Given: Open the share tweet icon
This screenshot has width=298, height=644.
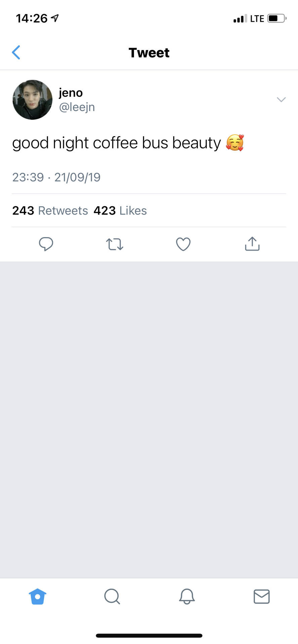Looking at the screenshot, I should pyautogui.click(x=252, y=244).
